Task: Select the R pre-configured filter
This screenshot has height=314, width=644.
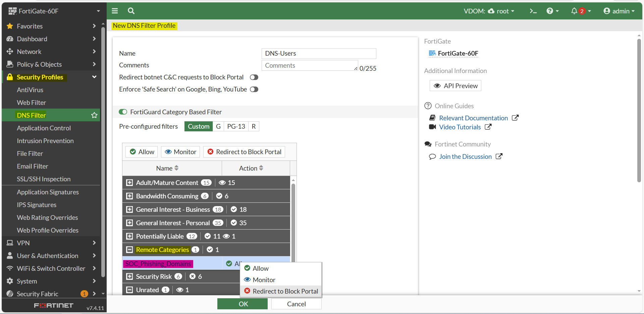Action: pyautogui.click(x=254, y=126)
